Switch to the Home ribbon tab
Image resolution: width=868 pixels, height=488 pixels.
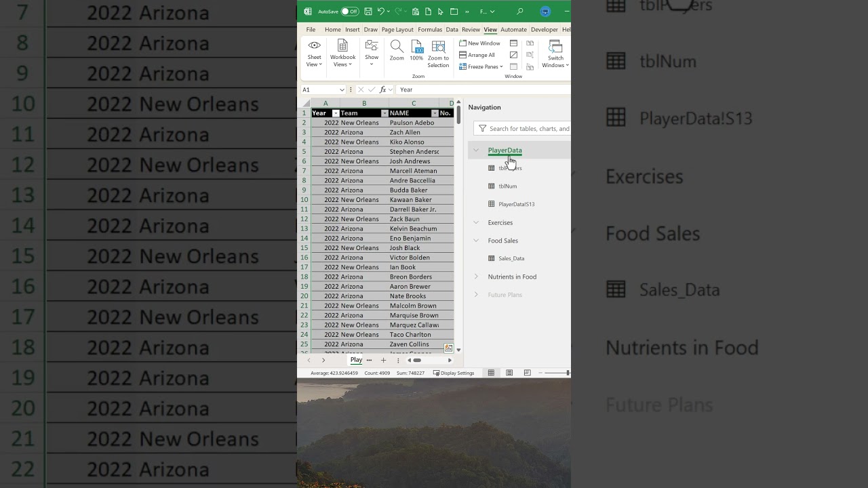pyautogui.click(x=332, y=30)
